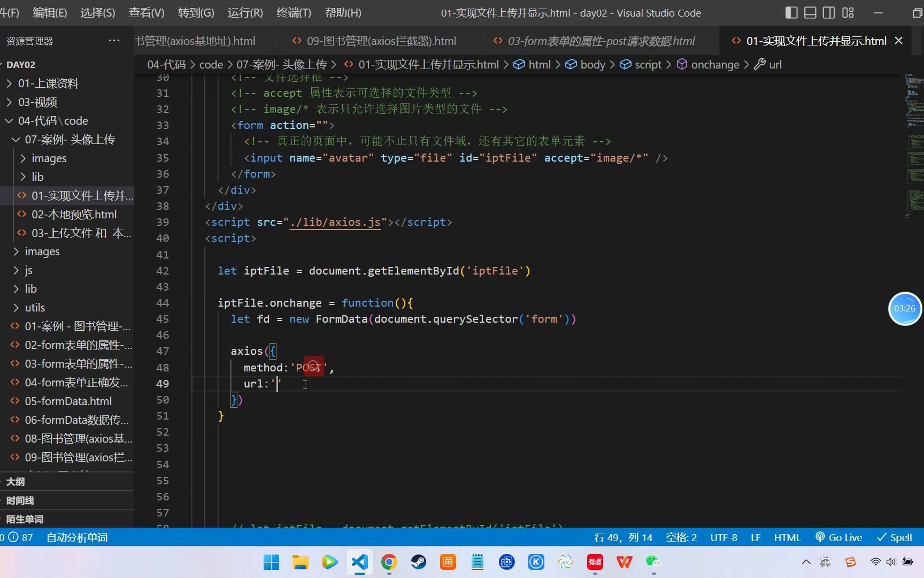Expand the utils folder
The height and width of the screenshot is (578, 924).
tap(35, 308)
